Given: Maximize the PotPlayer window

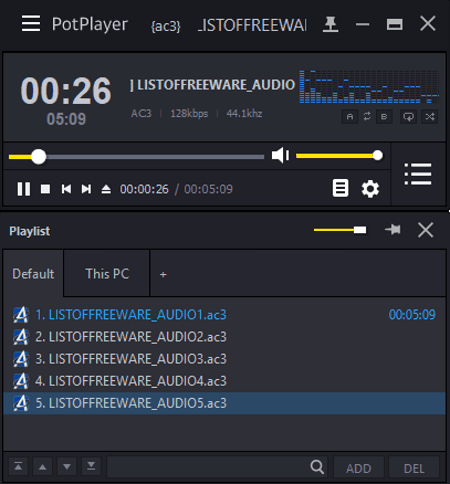Looking at the screenshot, I should (394, 24).
